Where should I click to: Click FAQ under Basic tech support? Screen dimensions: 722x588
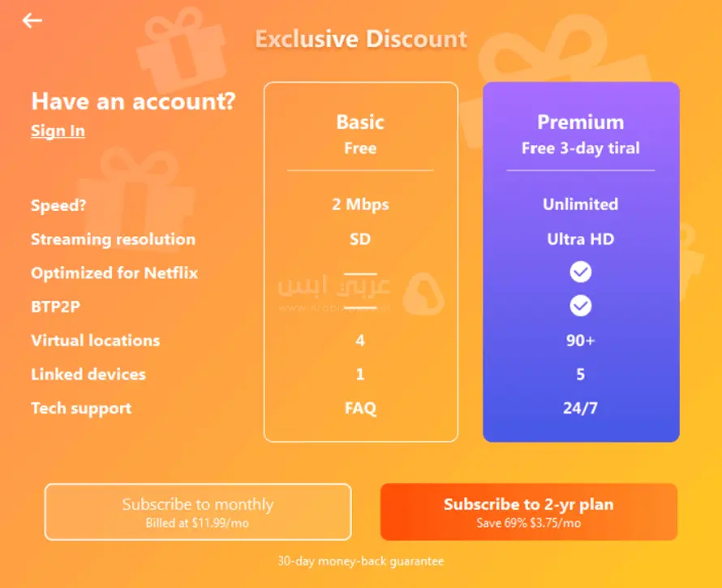[x=359, y=408]
